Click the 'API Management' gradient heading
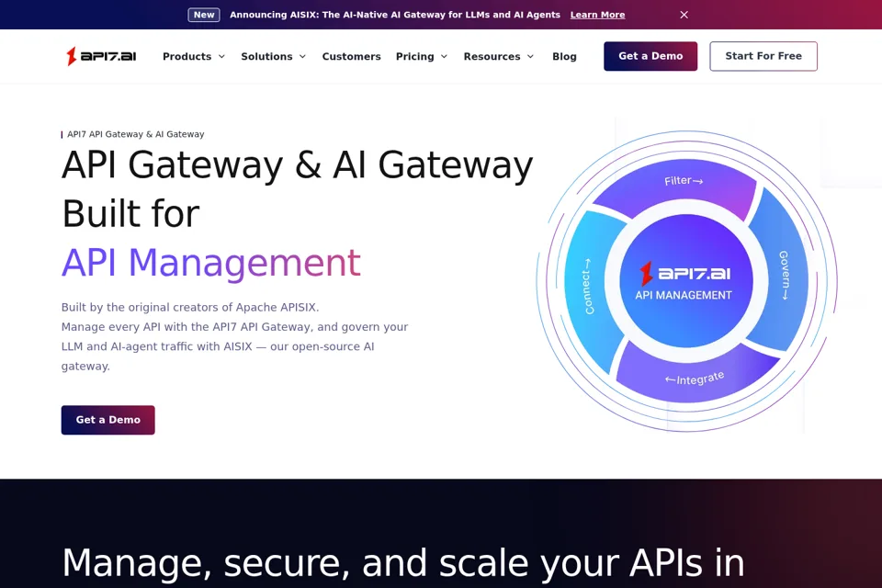This screenshot has height=588, width=882. coord(211,263)
